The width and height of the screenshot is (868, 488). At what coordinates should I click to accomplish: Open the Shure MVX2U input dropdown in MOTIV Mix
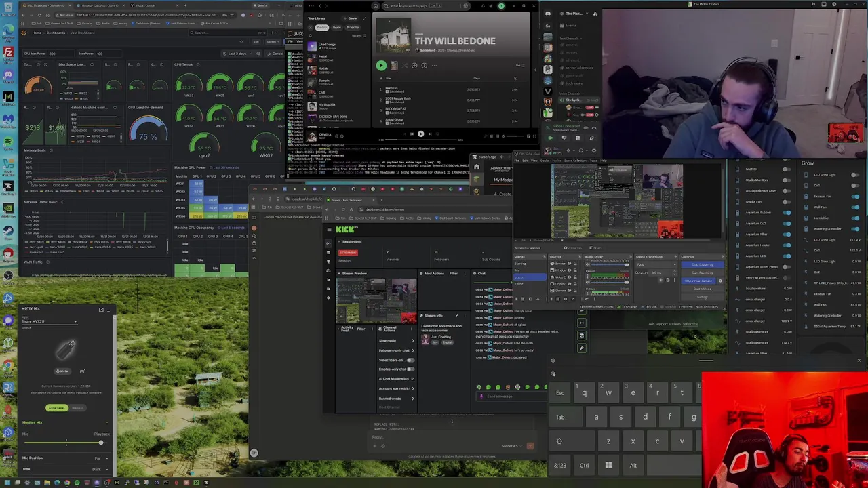click(50, 321)
